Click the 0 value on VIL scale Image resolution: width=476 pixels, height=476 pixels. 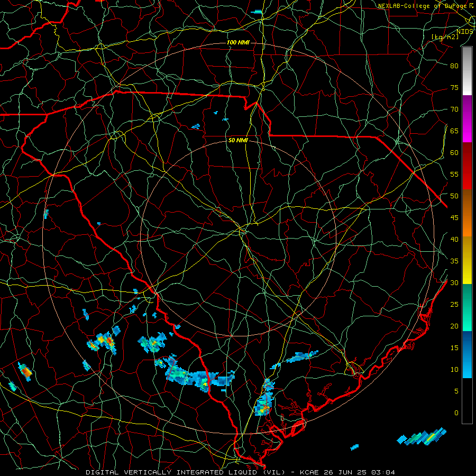pyautogui.click(x=456, y=413)
